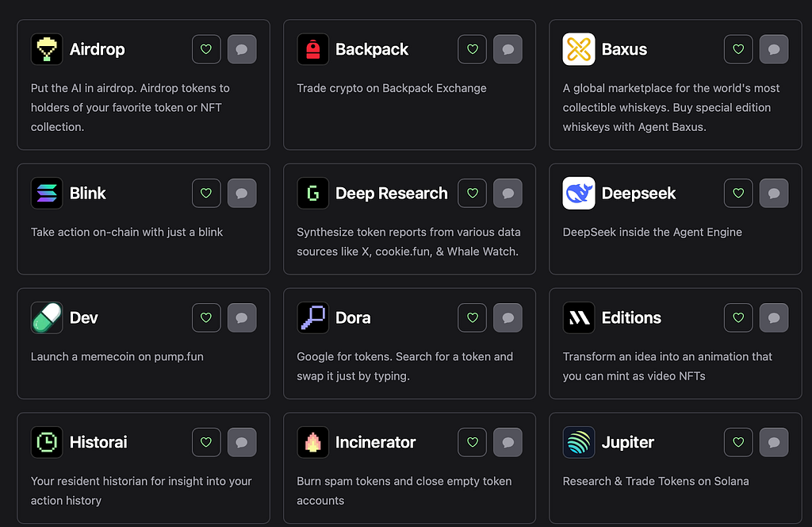Start chat with Dev agent

[242, 317]
